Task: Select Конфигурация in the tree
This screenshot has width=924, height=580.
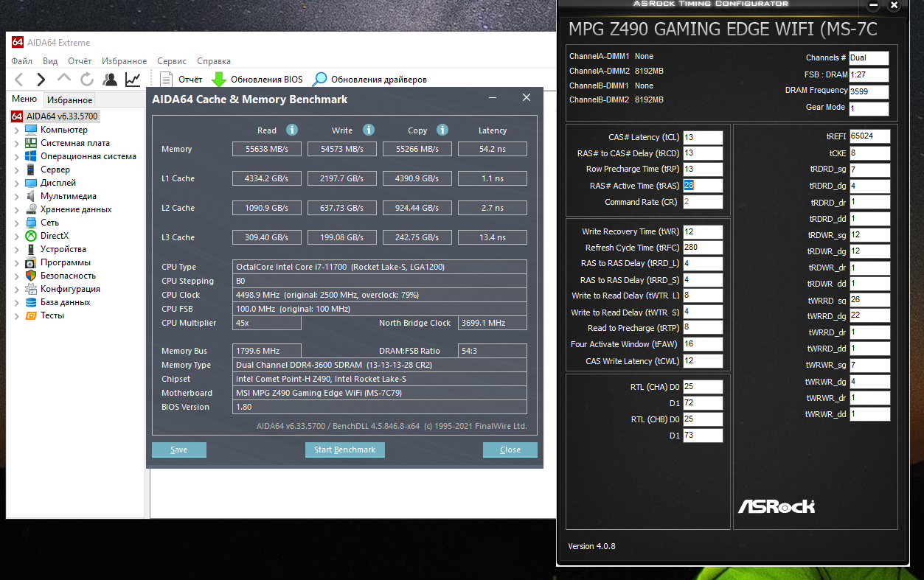Action: 70,289
